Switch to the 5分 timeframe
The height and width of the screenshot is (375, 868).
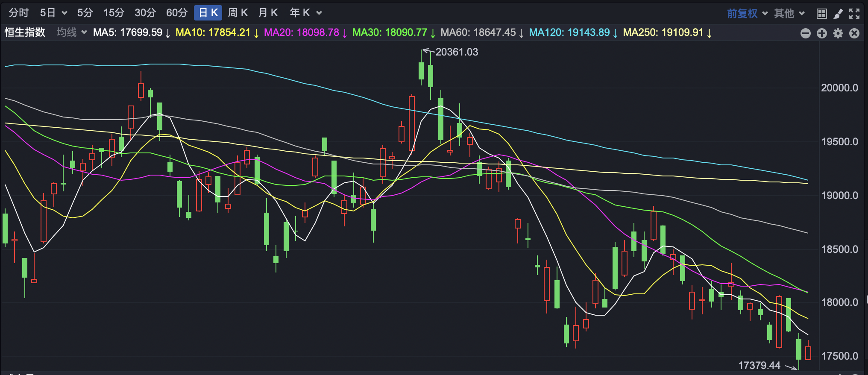point(85,13)
